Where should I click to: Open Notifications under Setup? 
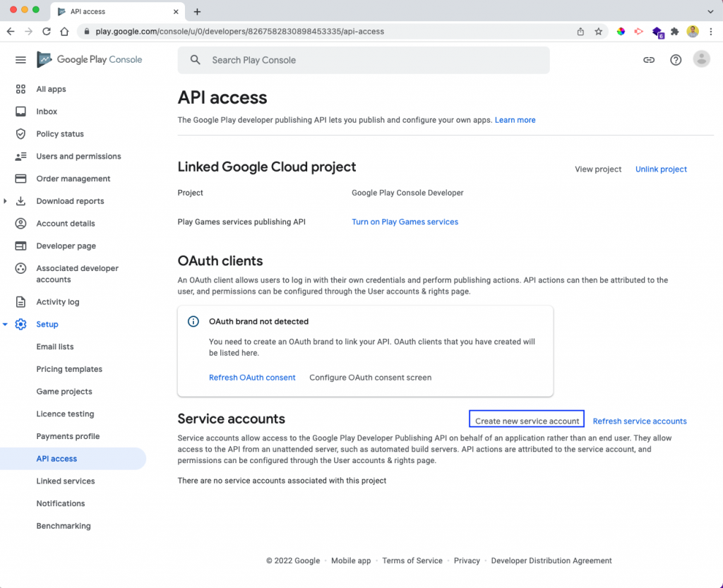pyautogui.click(x=61, y=503)
